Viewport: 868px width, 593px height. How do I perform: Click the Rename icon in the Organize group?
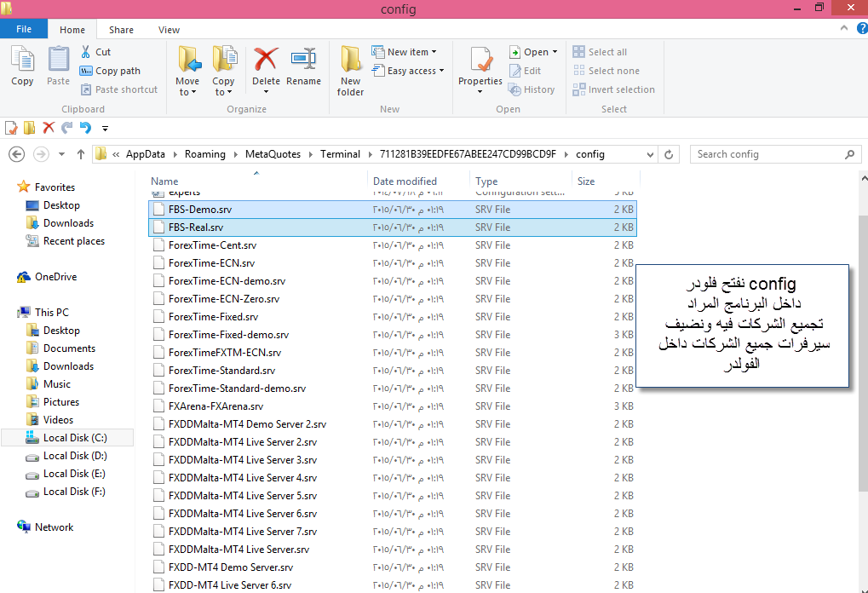click(303, 61)
